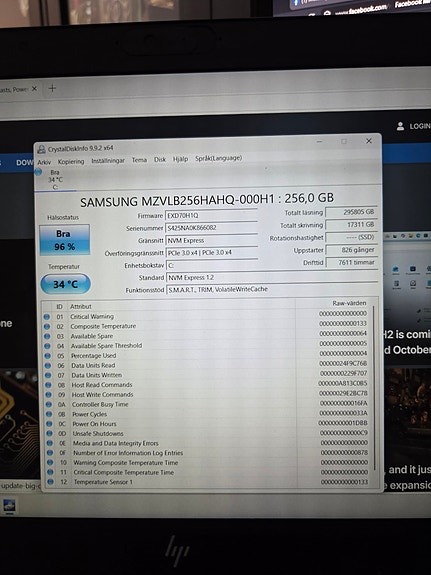Open a new browser tab with plus
This screenshot has height=575, width=431.
click(52, 88)
